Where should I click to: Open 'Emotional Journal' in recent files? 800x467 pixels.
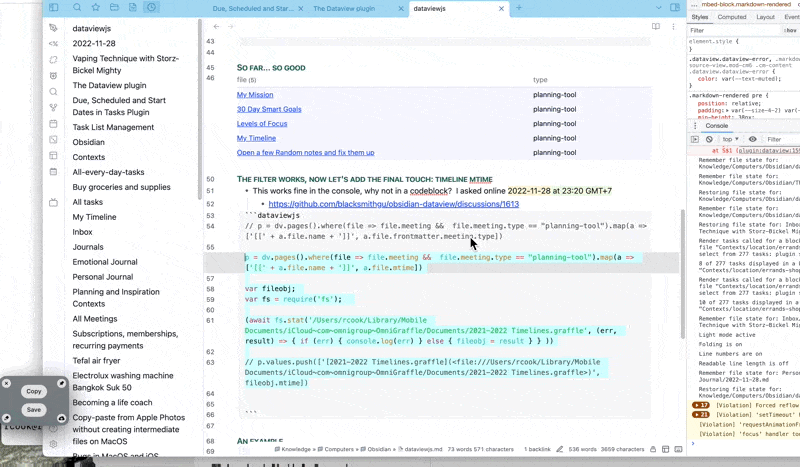pyautogui.click(x=105, y=262)
